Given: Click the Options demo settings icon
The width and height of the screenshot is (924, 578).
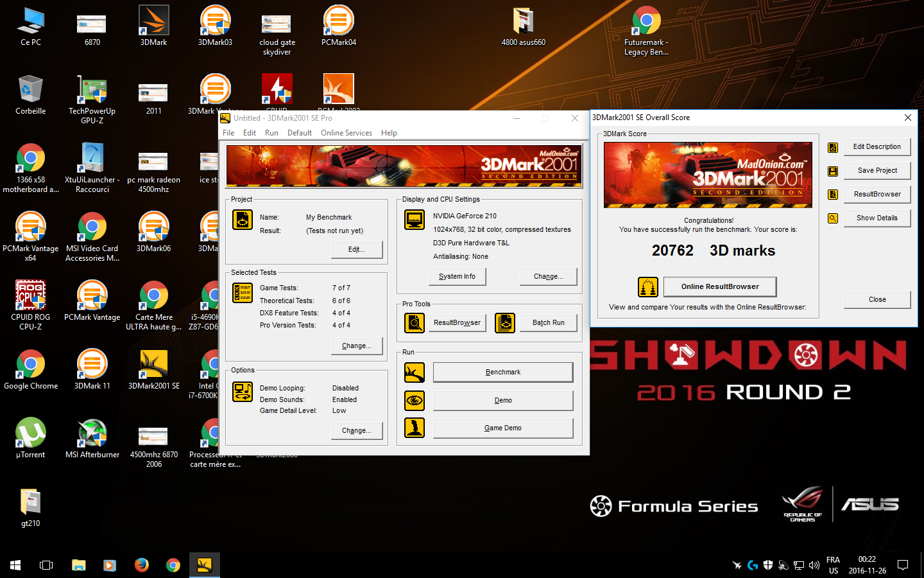Looking at the screenshot, I should tap(243, 391).
